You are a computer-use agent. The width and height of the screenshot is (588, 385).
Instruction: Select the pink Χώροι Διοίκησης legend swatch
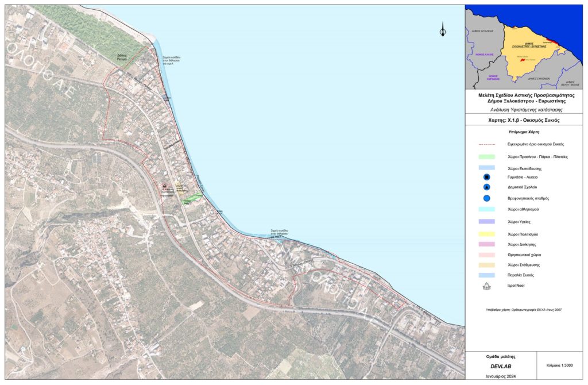pyautogui.click(x=486, y=244)
